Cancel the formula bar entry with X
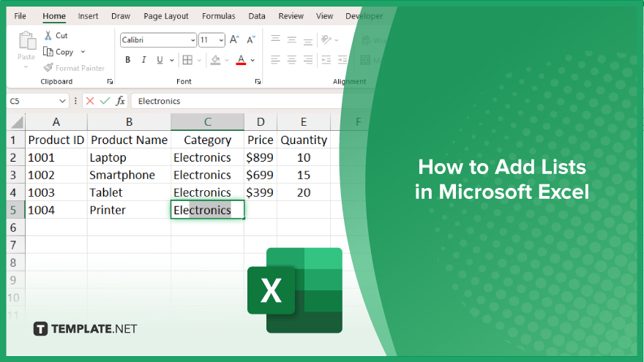Screen dimensions: 644x362 [90, 101]
